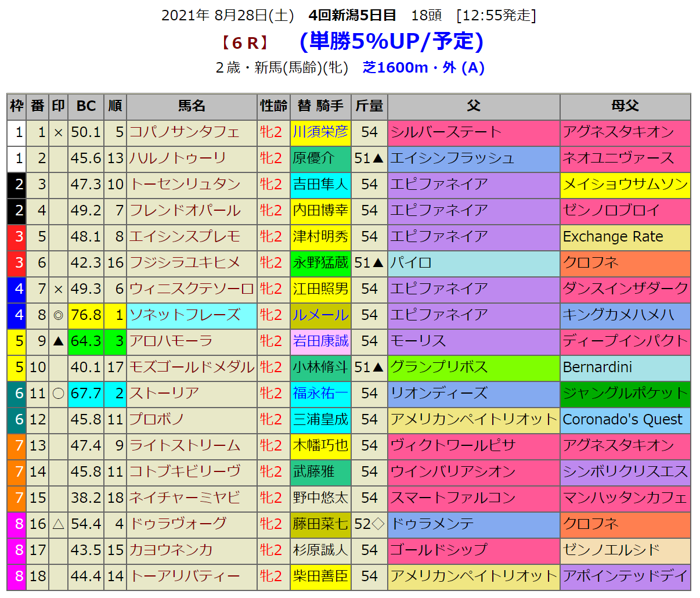700x598 pixels.
Task: Click the 52◇ weight for 藤田菜七
Action: 369,524
